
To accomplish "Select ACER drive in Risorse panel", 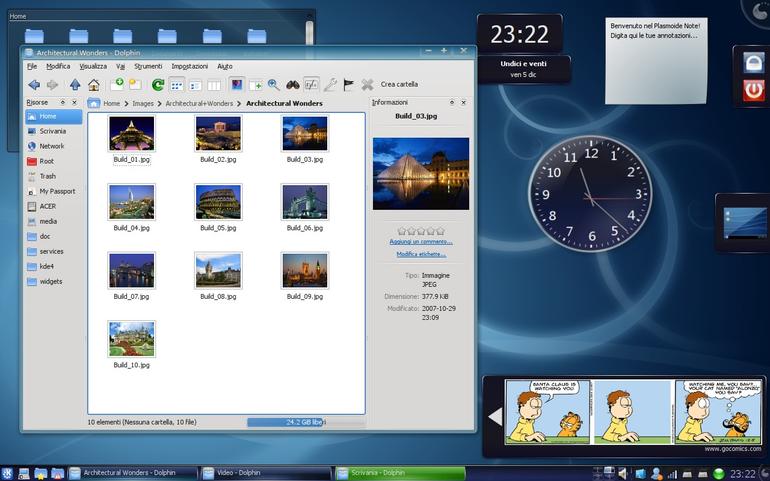I will coord(54,206).
